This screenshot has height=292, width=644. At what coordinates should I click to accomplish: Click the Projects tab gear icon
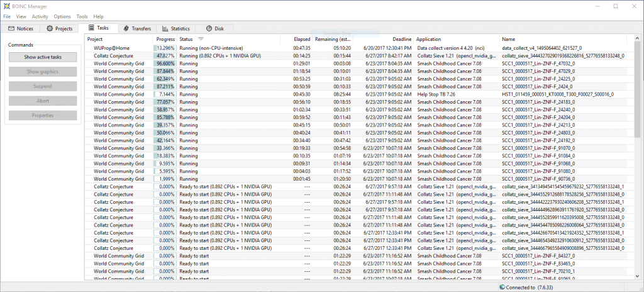pyautogui.click(x=50, y=28)
